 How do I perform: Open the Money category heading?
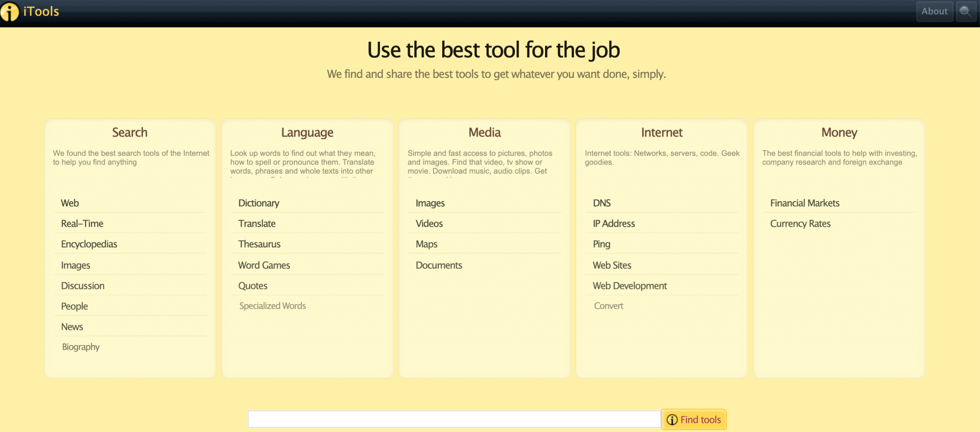click(x=839, y=133)
